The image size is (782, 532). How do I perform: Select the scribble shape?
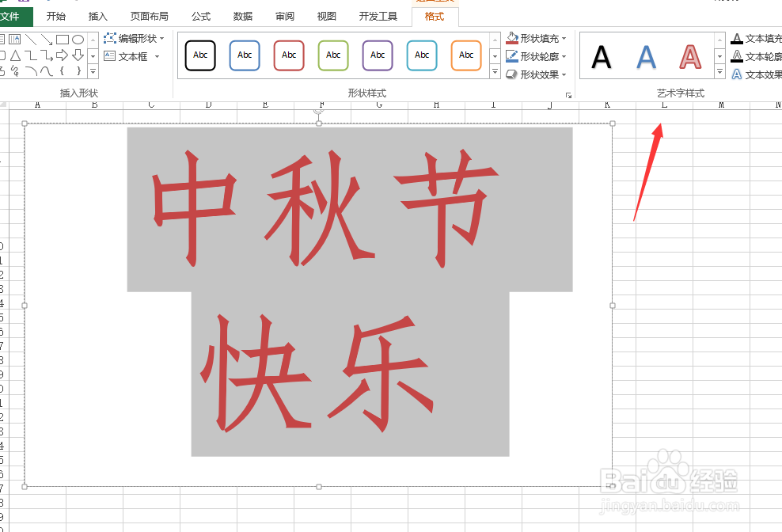tap(16, 71)
